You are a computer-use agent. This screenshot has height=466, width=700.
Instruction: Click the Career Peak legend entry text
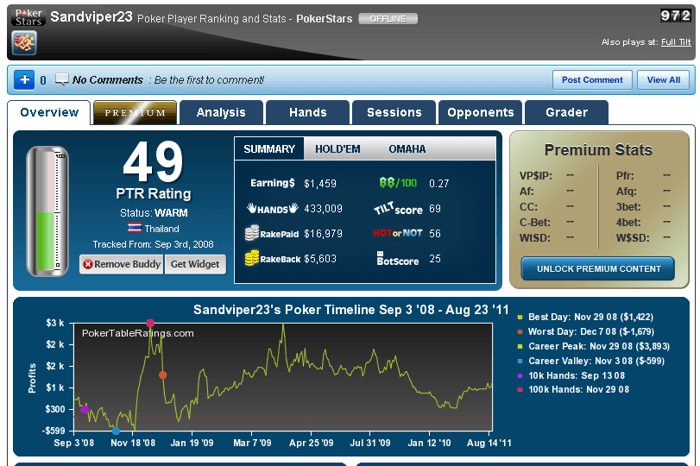599,346
